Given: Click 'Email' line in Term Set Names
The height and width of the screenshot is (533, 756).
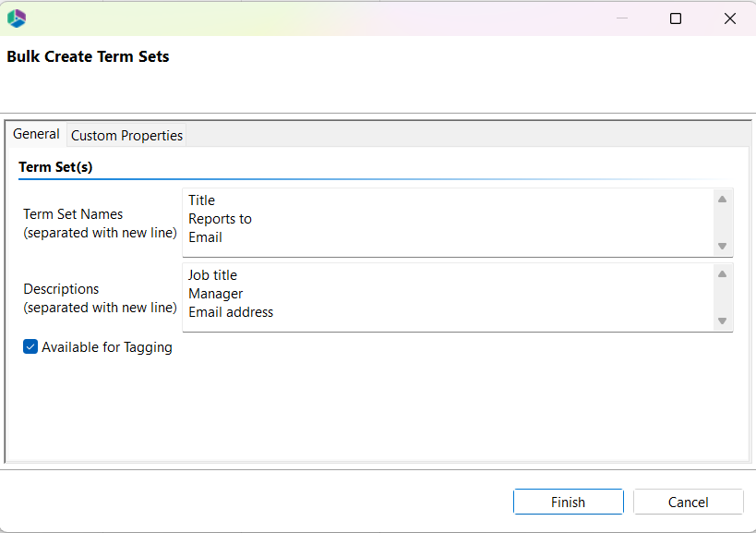Looking at the screenshot, I should pos(205,236).
